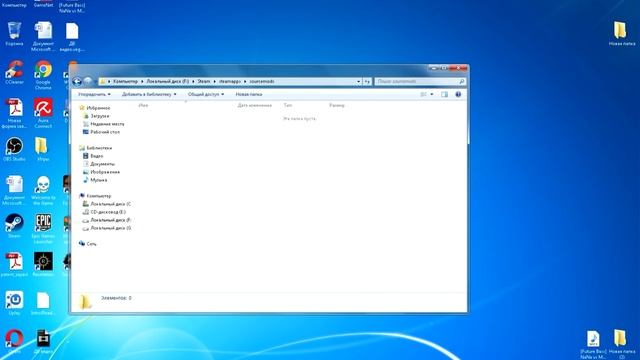Click Компьютер in the address breadcrumb
The height and width of the screenshot is (360, 640).
pyautogui.click(x=125, y=82)
